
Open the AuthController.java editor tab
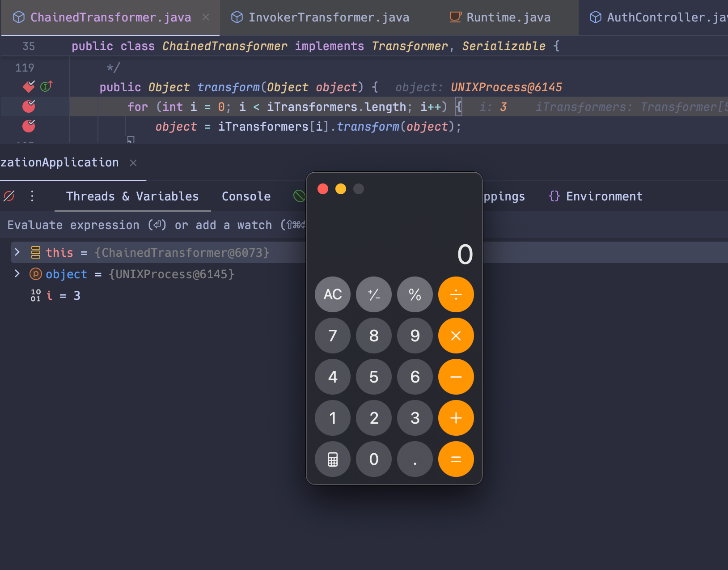point(657,17)
